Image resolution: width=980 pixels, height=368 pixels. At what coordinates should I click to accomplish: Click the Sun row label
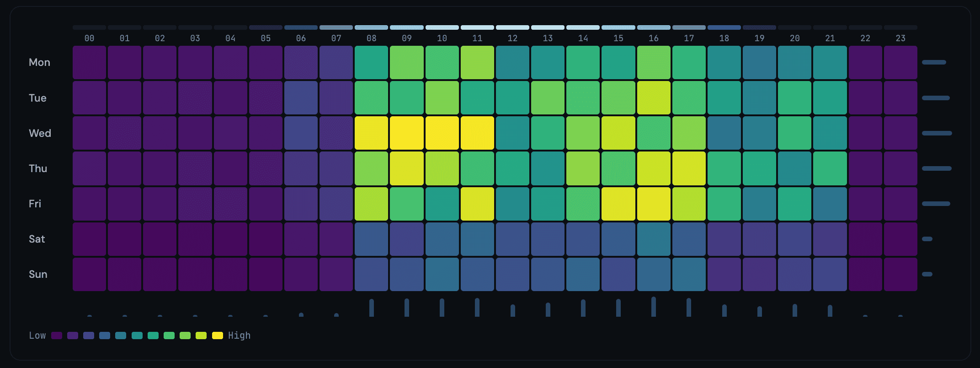click(x=38, y=274)
